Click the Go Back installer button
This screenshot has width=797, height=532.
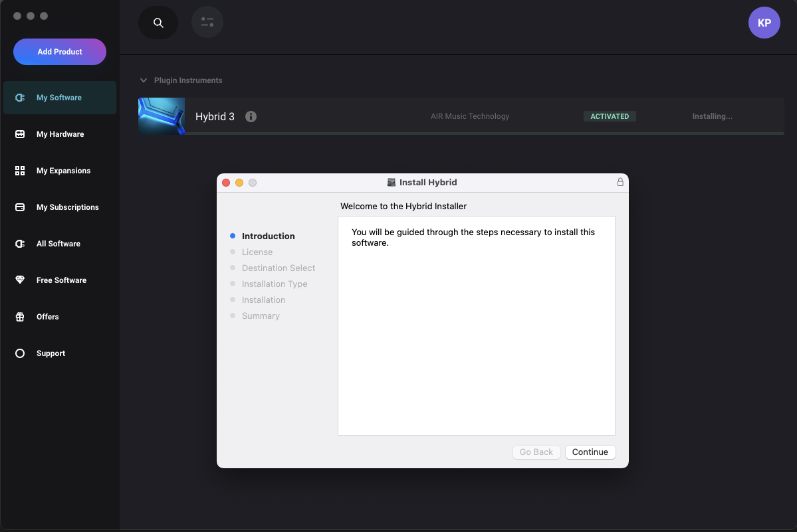536,452
